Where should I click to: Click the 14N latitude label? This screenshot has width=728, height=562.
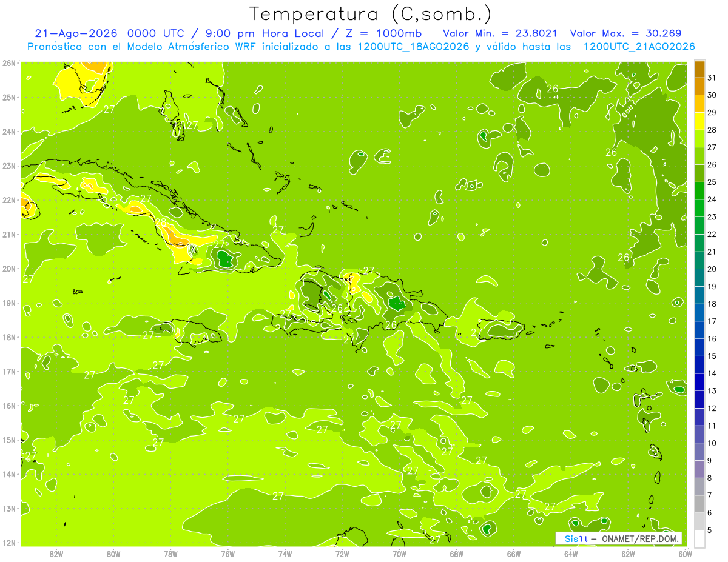(9, 474)
